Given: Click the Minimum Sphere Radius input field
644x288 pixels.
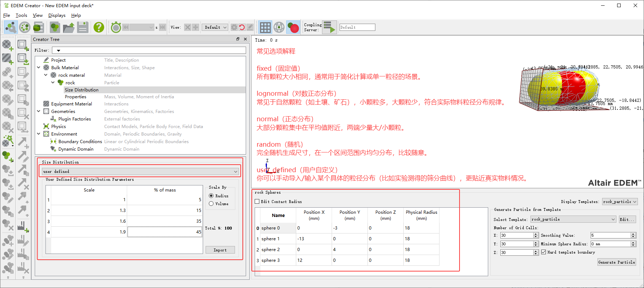Looking at the screenshot, I should 610,244.
